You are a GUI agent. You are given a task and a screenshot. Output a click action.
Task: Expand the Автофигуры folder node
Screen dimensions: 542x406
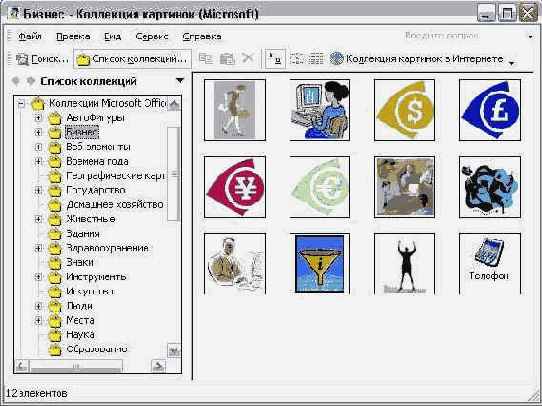pyautogui.click(x=38, y=118)
